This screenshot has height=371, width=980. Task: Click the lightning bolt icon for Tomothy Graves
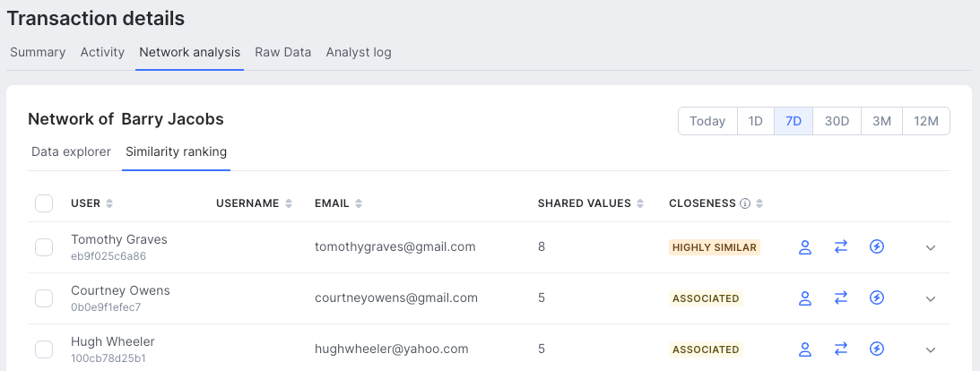point(877,247)
